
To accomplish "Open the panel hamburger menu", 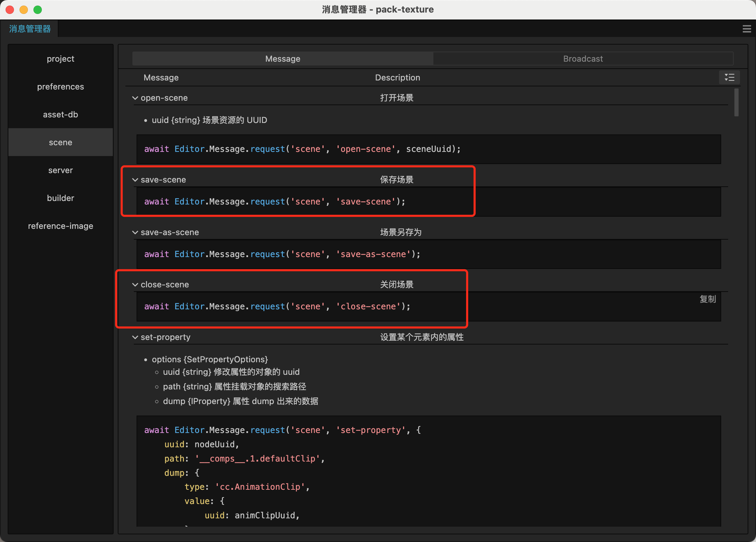I will pyautogui.click(x=746, y=29).
